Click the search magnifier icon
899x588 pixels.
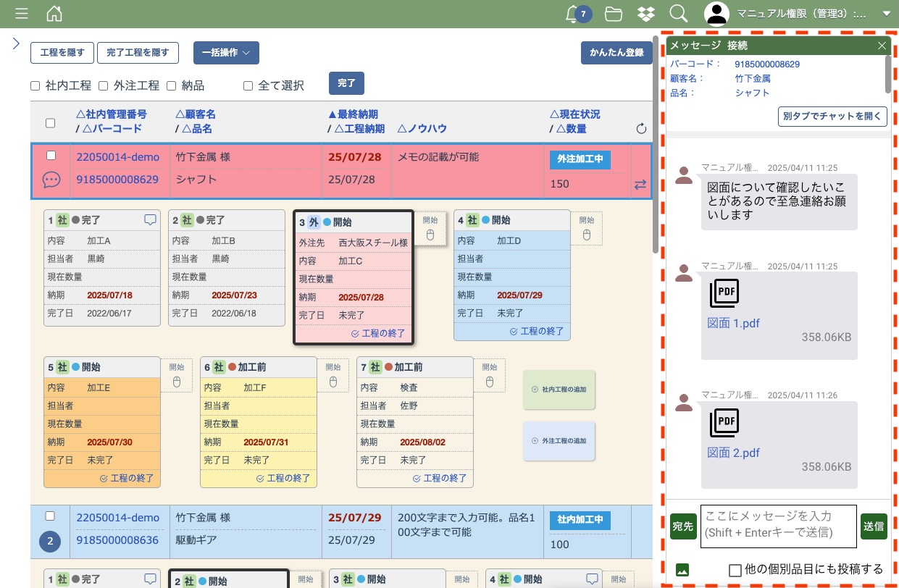(x=678, y=14)
